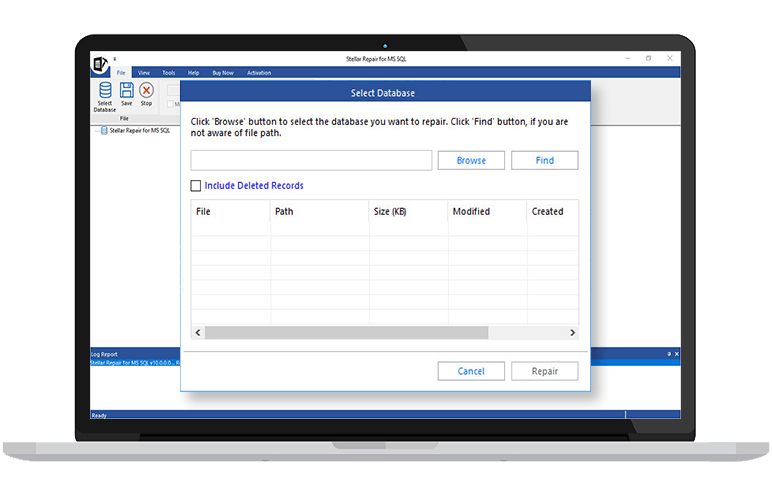
Task: Open the Help ribbon tab
Action: tap(193, 72)
